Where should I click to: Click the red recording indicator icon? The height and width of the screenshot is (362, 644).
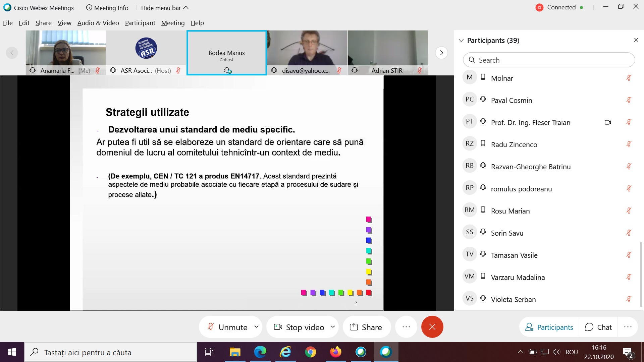pyautogui.click(x=539, y=7)
